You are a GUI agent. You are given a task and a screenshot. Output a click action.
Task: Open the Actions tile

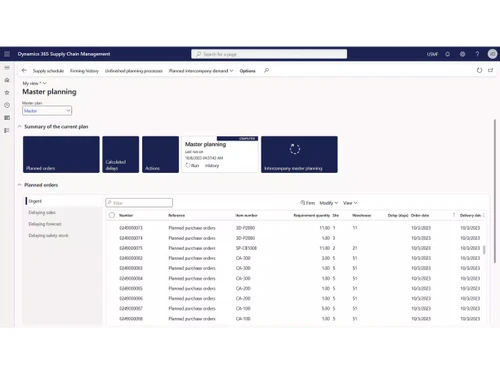tap(160, 154)
